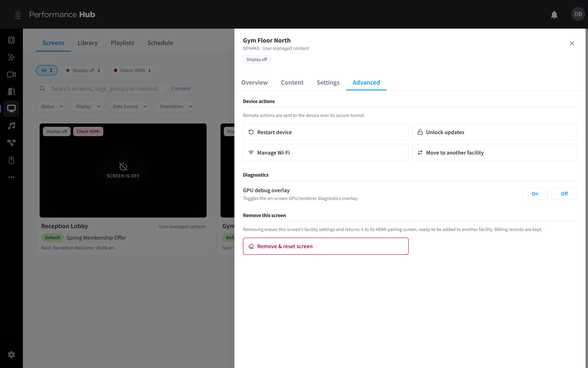Click the search magnifier icon
The height and width of the screenshot is (368, 588).
42,88
